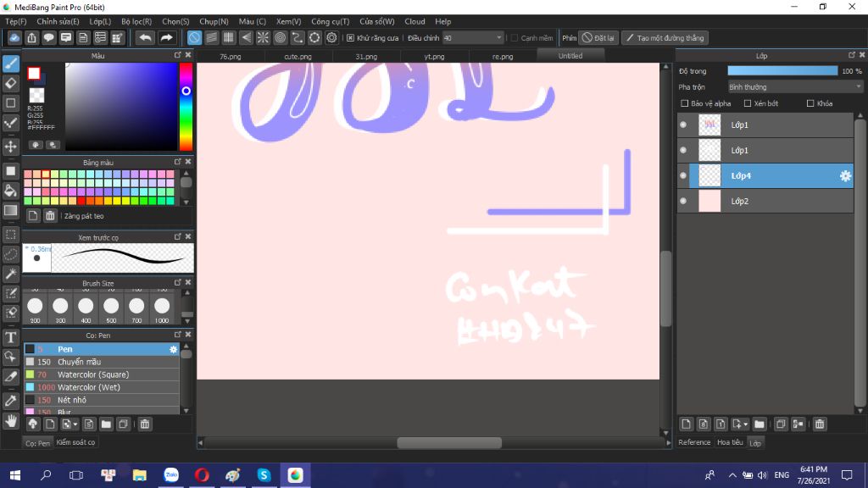868x488 pixels.
Task: Open snap settings gear
Action: pyautogui.click(x=331, y=37)
